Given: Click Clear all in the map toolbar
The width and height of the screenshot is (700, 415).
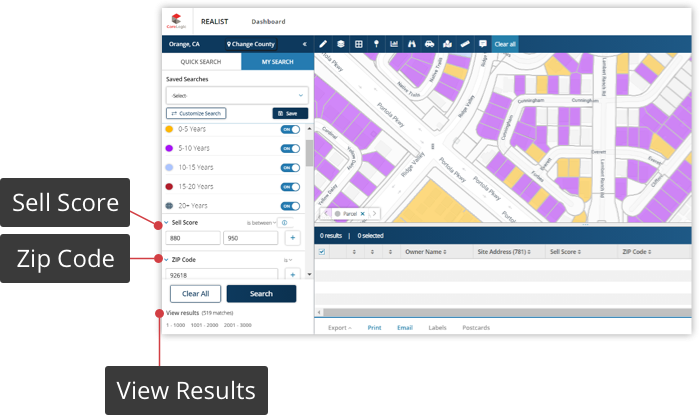Looking at the screenshot, I should tap(505, 44).
